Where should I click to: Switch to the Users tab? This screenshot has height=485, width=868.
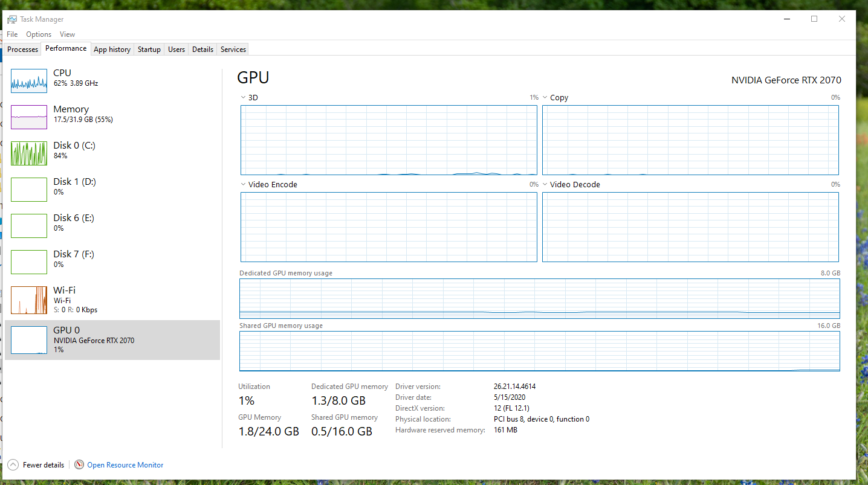176,49
